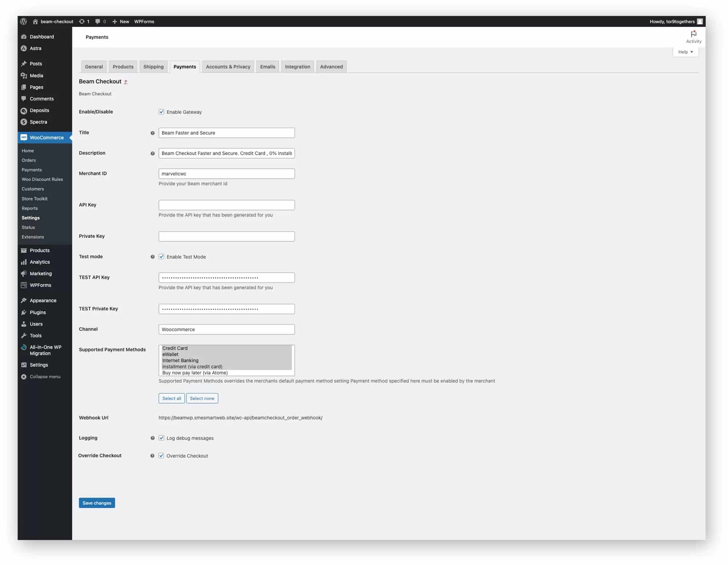
Task: Click the Spectra sidebar icon
Action: tap(24, 122)
